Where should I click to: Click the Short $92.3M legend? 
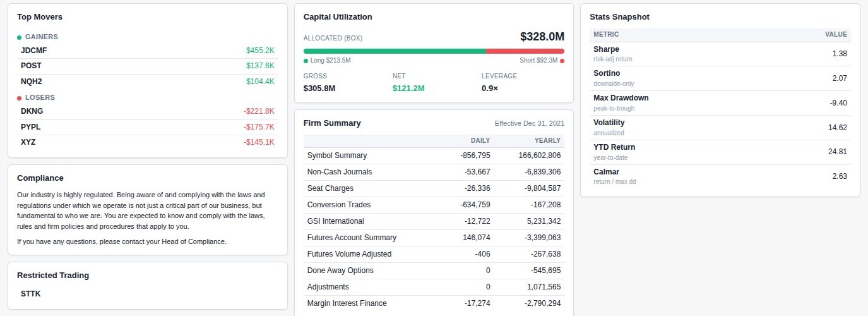542,61
